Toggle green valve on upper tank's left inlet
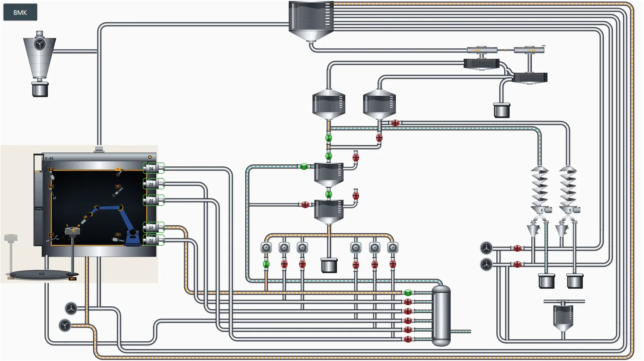Screen dimensions: 644x361 point(304,166)
